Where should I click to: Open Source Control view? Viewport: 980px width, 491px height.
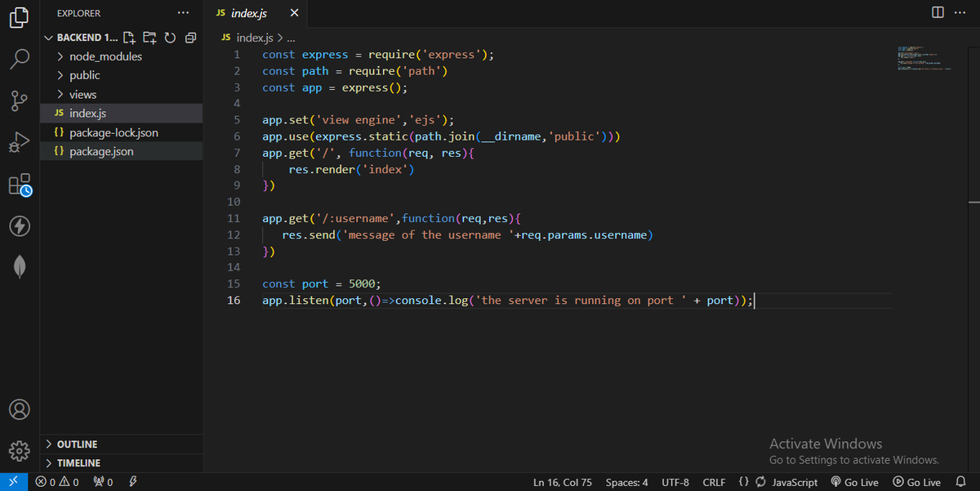tap(20, 101)
